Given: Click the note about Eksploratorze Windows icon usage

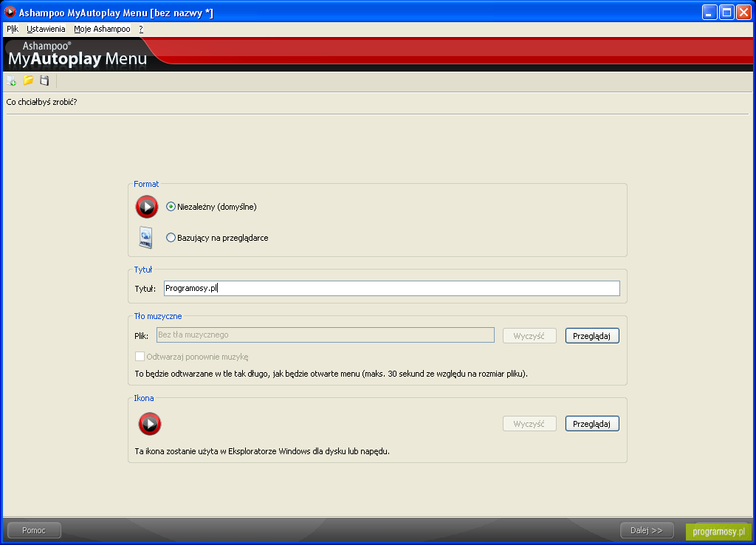Looking at the screenshot, I should (262, 451).
